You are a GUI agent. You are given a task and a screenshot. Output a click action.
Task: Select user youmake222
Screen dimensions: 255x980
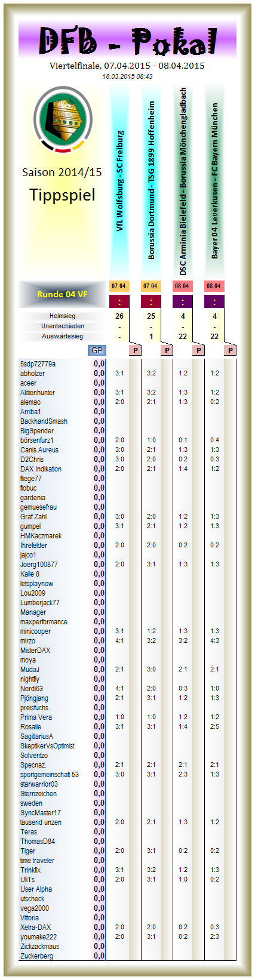click(38, 936)
